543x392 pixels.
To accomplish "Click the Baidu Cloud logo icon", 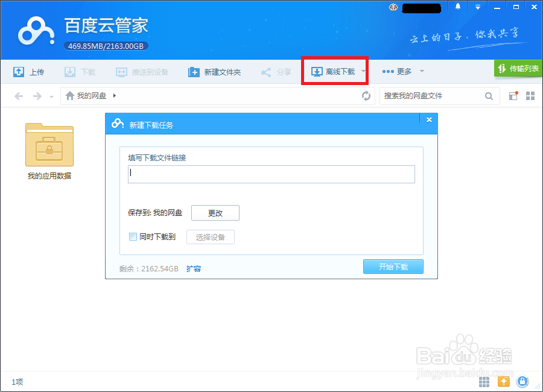I will (36, 31).
